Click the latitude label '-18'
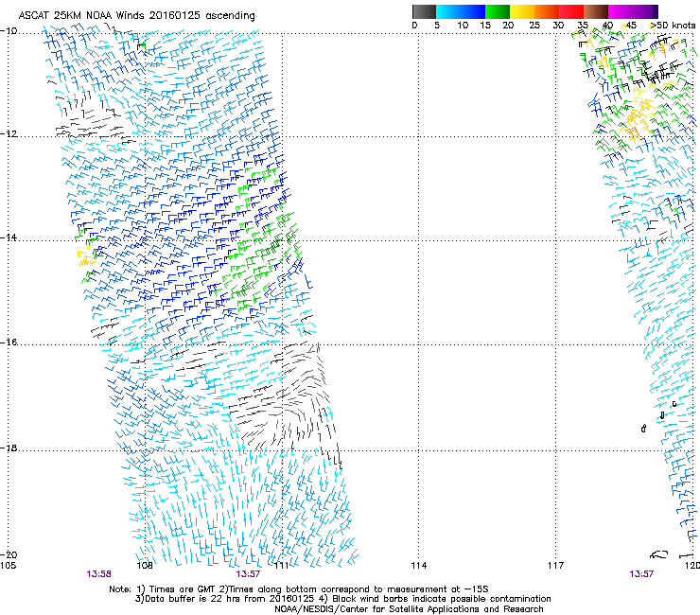Image resolution: width=700 pixels, height=615 pixels. coord(9,448)
